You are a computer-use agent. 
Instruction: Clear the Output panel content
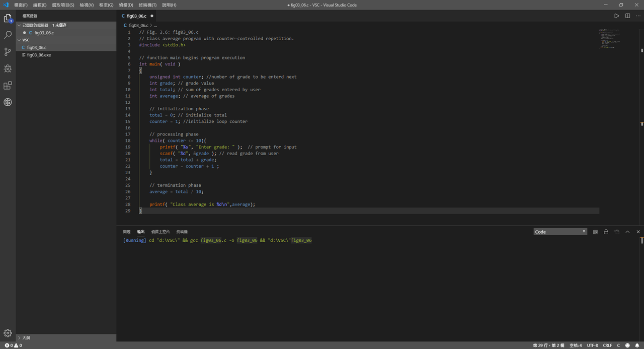(595, 232)
